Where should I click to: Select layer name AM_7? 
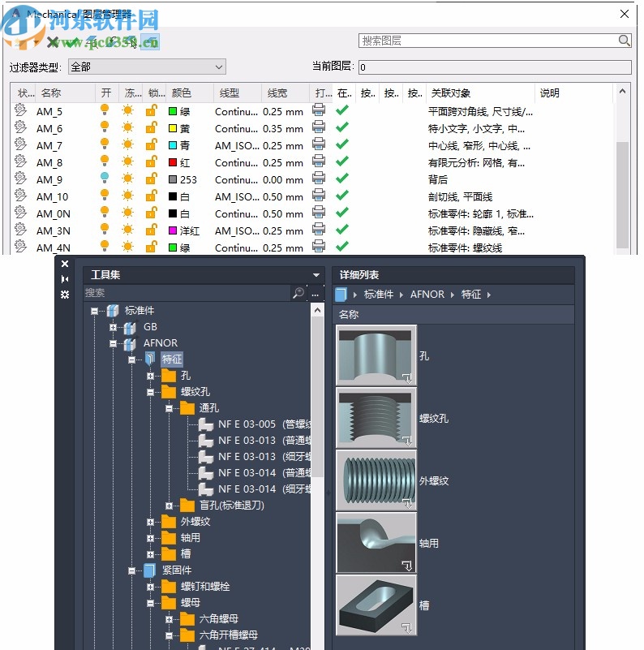click(x=49, y=146)
